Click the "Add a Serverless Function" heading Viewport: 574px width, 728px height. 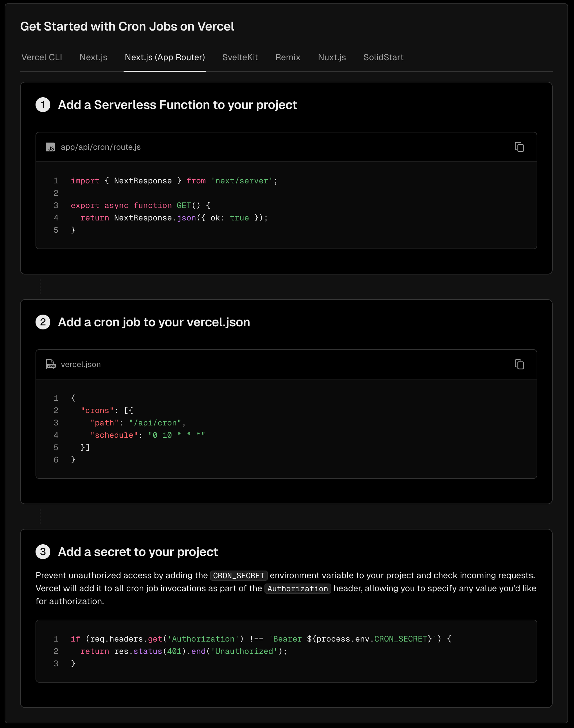click(177, 105)
